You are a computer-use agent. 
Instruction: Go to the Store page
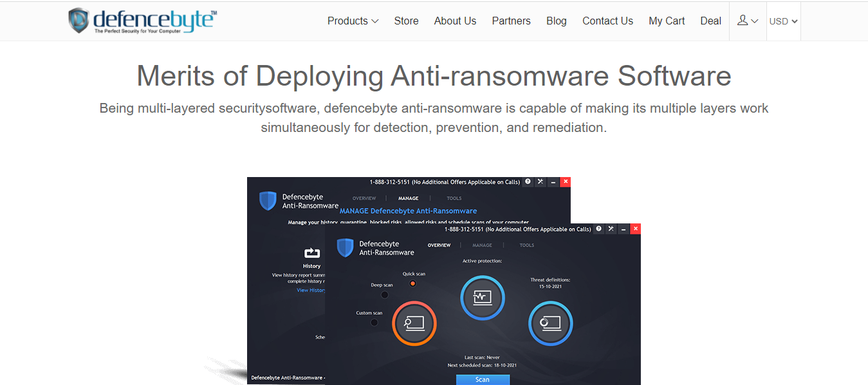407,21
